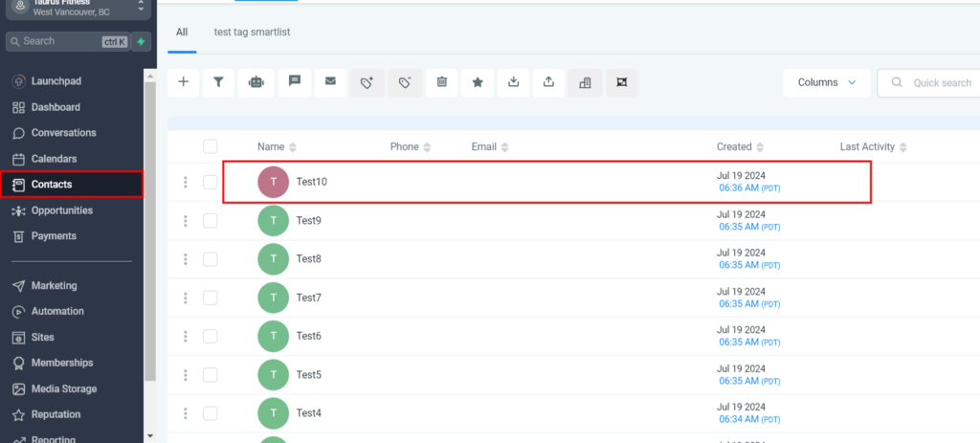Click the add tag icon
This screenshot has height=443, width=980.
point(367,83)
